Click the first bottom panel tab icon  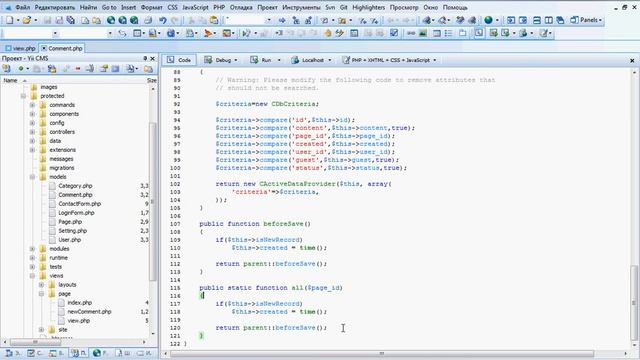(x=9, y=353)
